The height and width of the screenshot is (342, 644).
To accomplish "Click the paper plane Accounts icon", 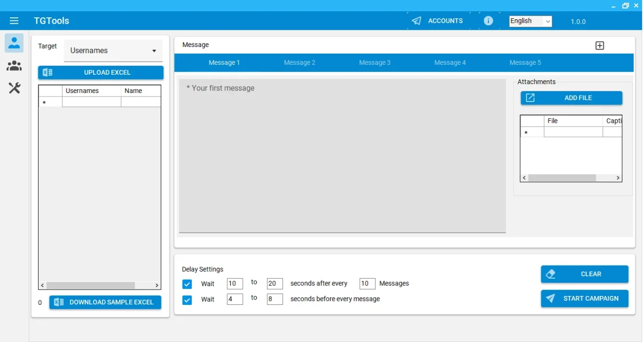I will coord(417,21).
